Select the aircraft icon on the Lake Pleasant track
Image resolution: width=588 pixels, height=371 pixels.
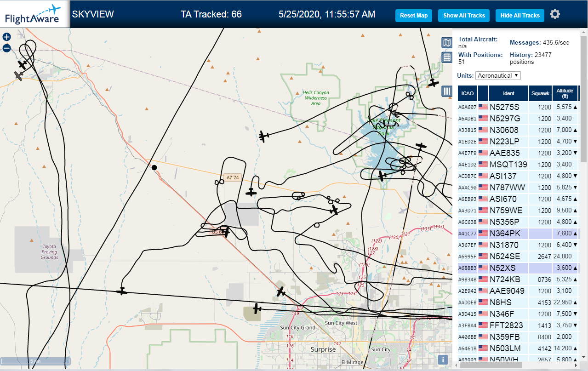[382, 176]
